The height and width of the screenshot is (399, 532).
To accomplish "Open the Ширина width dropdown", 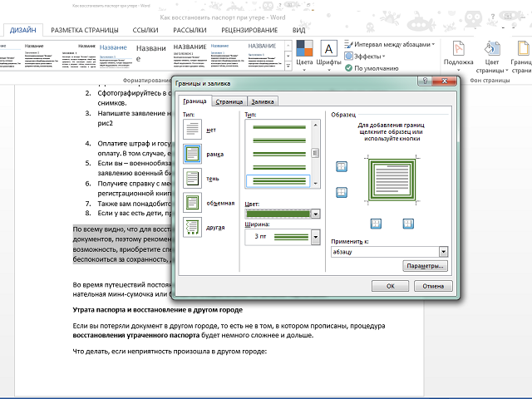I will coord(315,238).
